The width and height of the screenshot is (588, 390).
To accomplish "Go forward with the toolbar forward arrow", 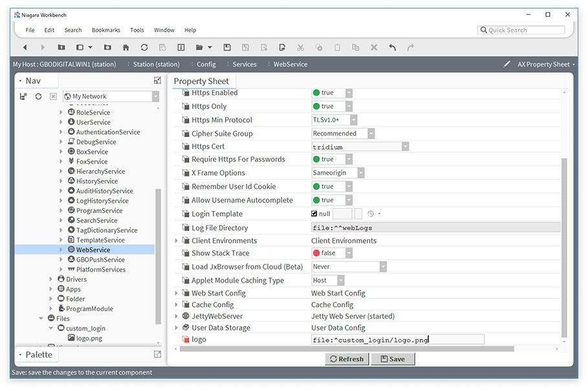I will 43,47.
